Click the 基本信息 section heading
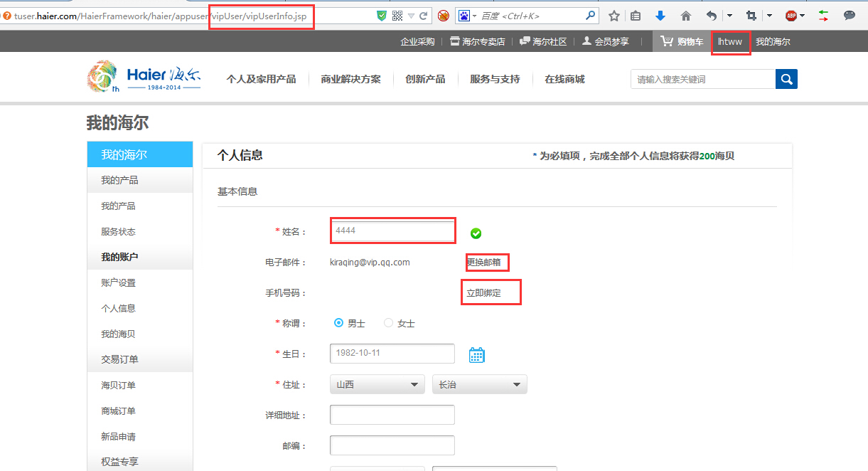Viewport: 868px width, 471px height. 237,191
